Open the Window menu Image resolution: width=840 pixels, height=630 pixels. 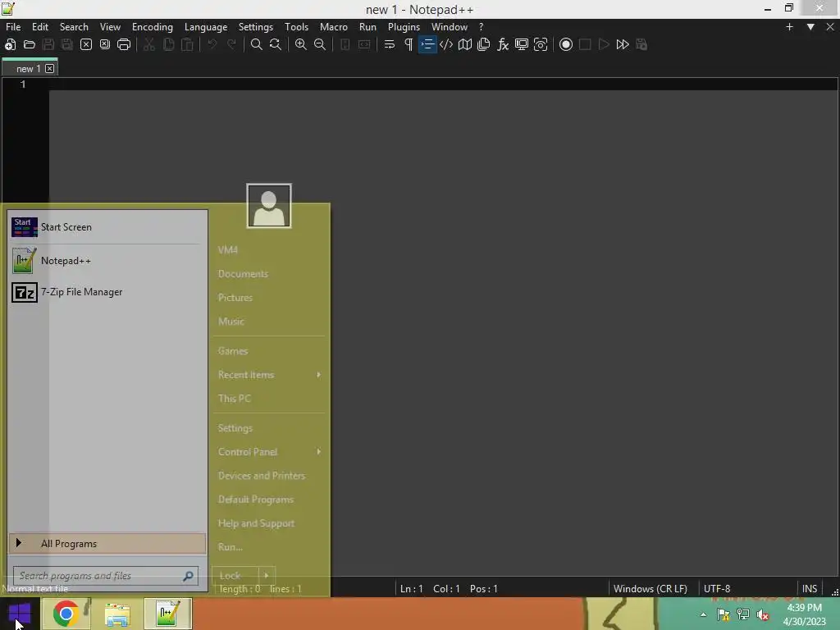click(x=450, y=27)
